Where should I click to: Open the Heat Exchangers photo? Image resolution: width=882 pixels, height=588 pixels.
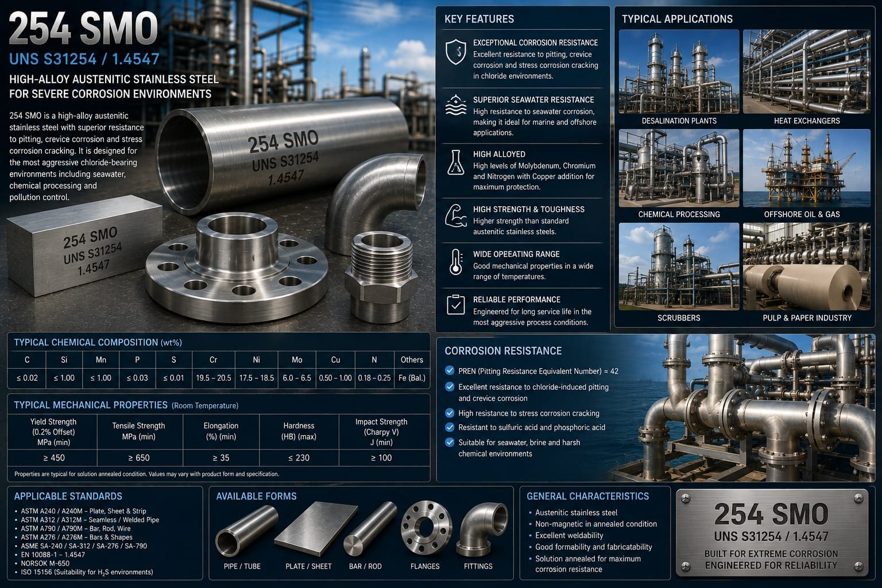(x=806, y=71)
